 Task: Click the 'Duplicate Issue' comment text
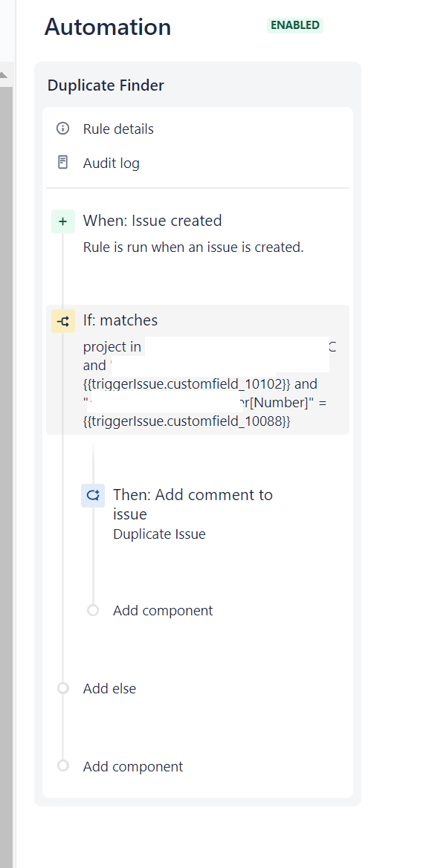(x=159, y=534)
